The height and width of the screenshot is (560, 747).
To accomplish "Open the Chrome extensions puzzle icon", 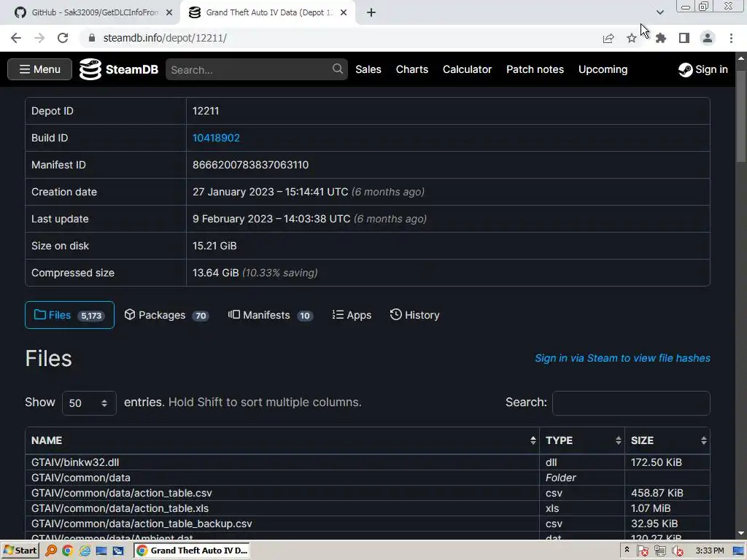I will tap(661, 38).
